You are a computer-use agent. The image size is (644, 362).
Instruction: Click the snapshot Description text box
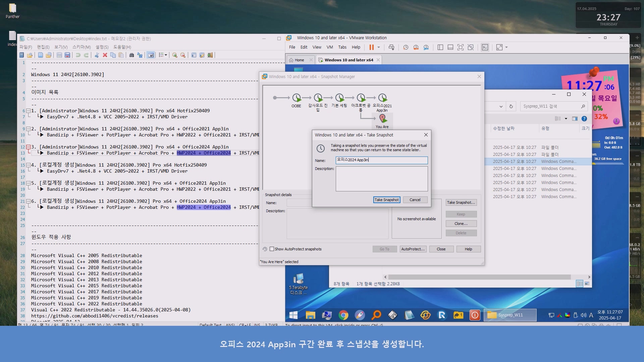382,179
